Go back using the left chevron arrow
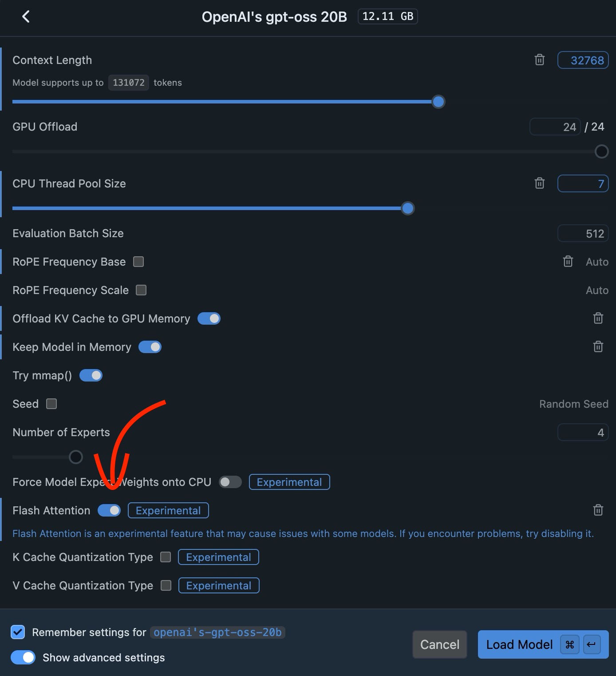 pyautogui.click(x=26, y=17)
